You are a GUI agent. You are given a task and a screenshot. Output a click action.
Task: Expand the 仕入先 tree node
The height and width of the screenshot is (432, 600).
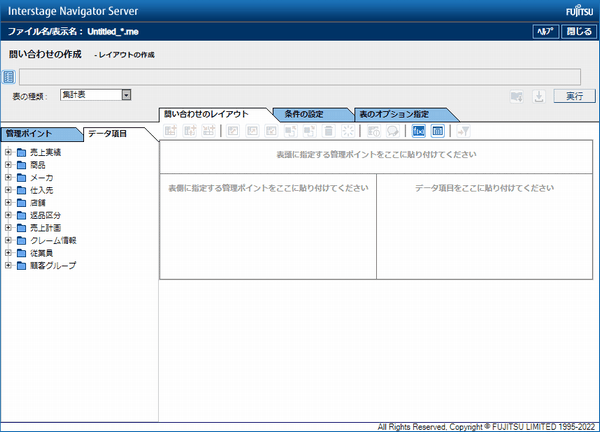[8, 190]
